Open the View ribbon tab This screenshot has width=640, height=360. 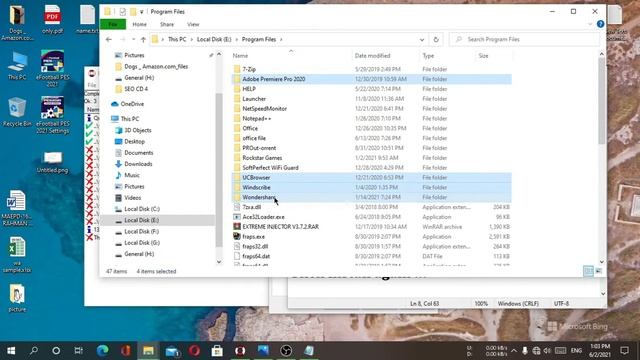[193, 24]
